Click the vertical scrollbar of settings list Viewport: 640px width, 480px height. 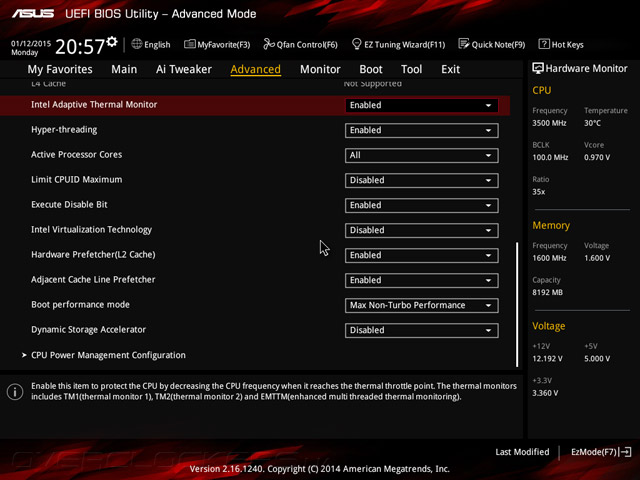517,304
